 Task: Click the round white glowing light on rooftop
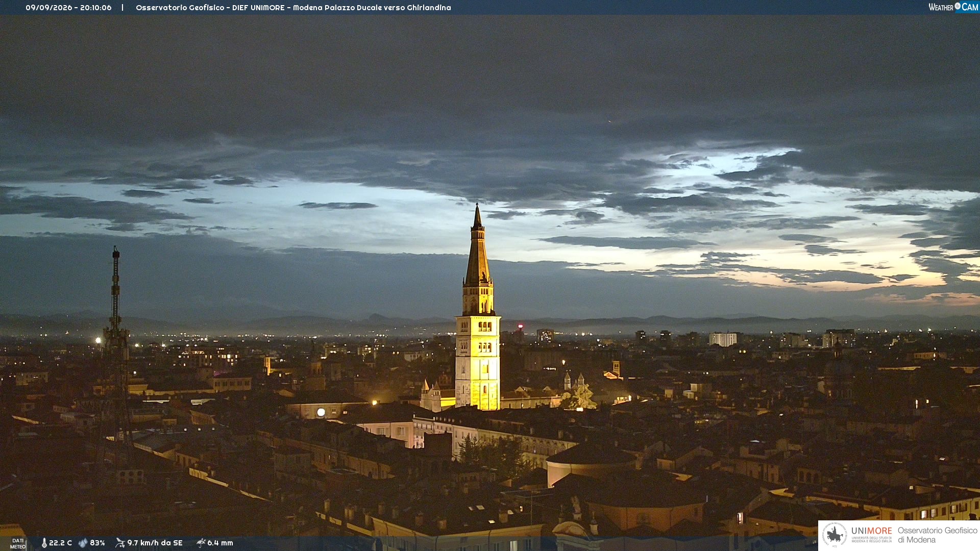coord(321,412)
